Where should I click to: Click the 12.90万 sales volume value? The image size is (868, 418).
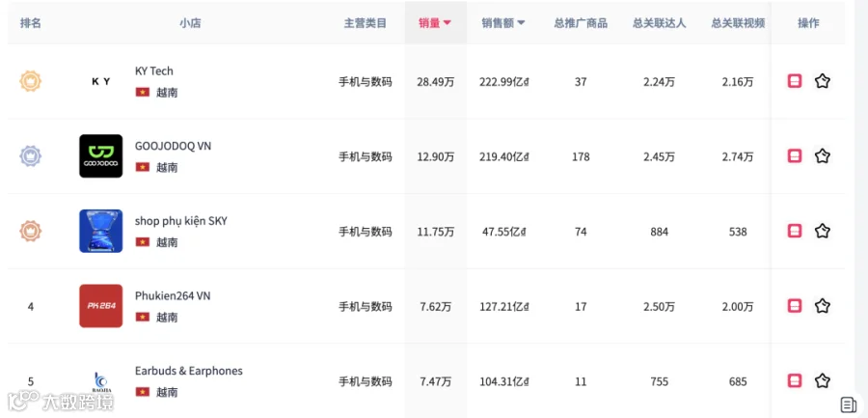[x=436, y=157]
